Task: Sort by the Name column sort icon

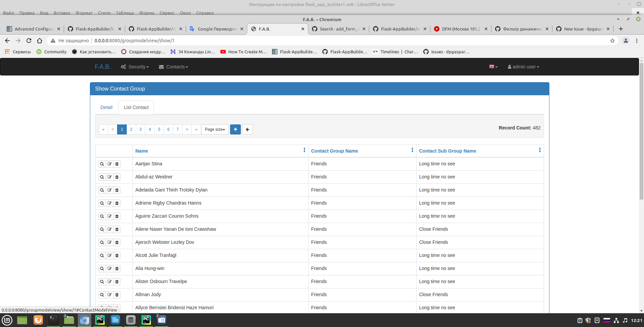Action: pos(304,150)
